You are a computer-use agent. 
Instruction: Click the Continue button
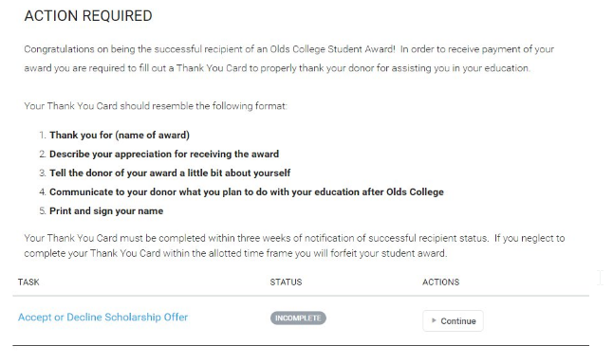tap(453, 321)
